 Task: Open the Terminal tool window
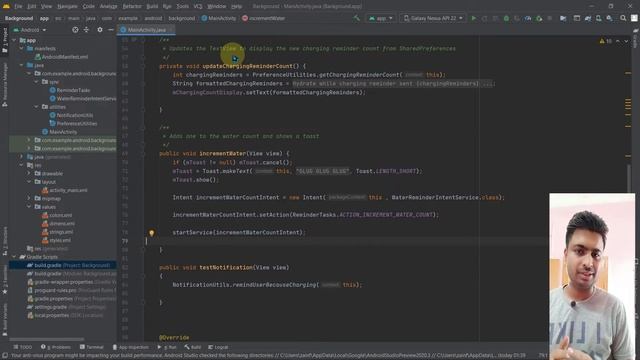click(92, 347)
